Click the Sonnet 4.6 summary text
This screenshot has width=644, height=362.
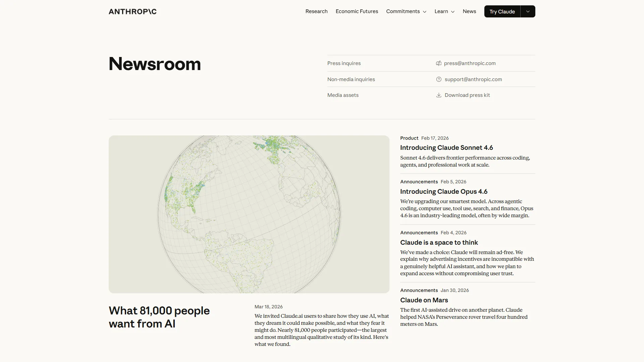[465, 161]
